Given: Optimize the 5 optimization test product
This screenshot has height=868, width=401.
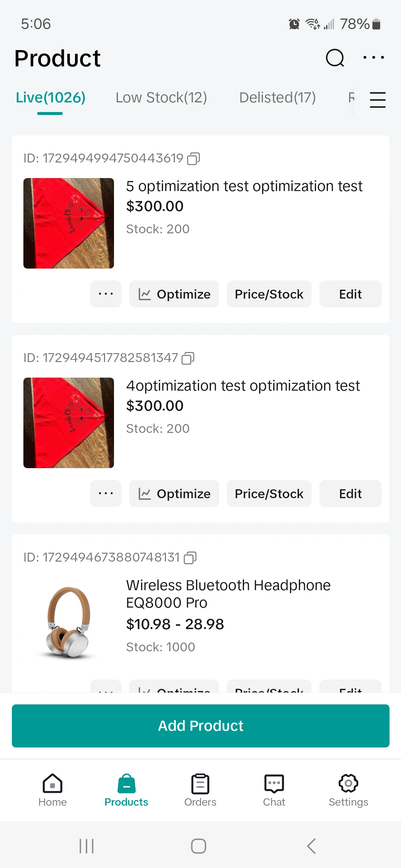Looking at the screenshot, I should pos(174,294).
